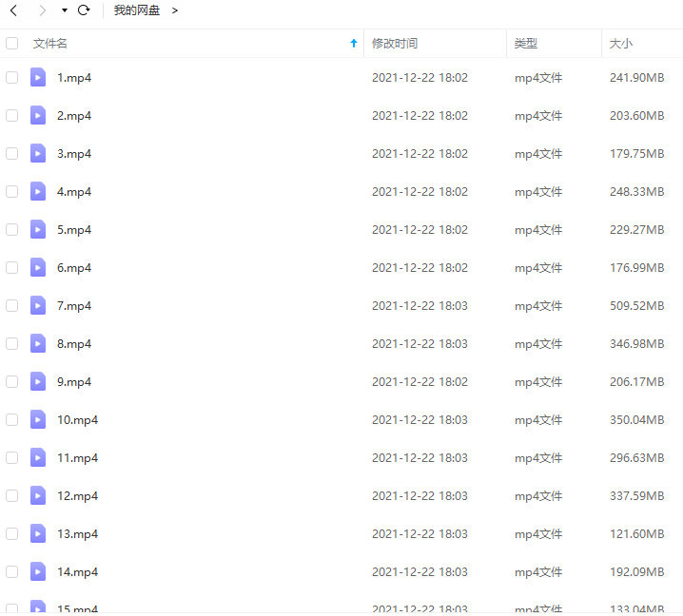Click the video icon of 11.mp4
The width and height of the screenshot is (683, 616).
38,457
